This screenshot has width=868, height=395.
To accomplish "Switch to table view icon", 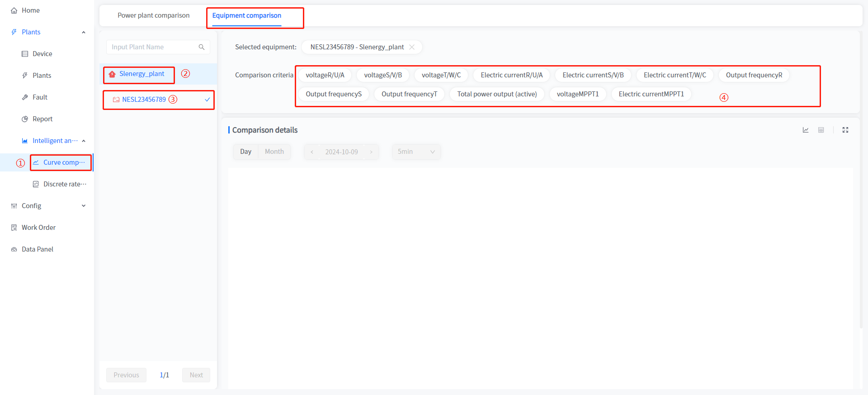I will click(x=821, y=130).
